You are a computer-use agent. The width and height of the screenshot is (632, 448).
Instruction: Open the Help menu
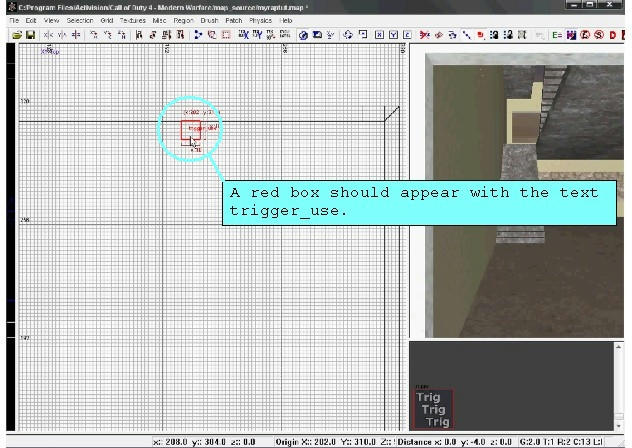click(x=286, y=20)
